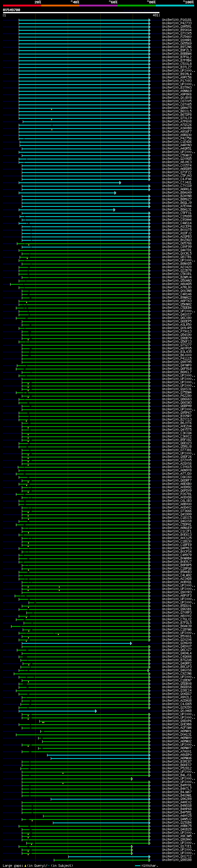Select hit label UniRef100_D0A131
The image size is (197, 868).
click(x=177, y=735)
